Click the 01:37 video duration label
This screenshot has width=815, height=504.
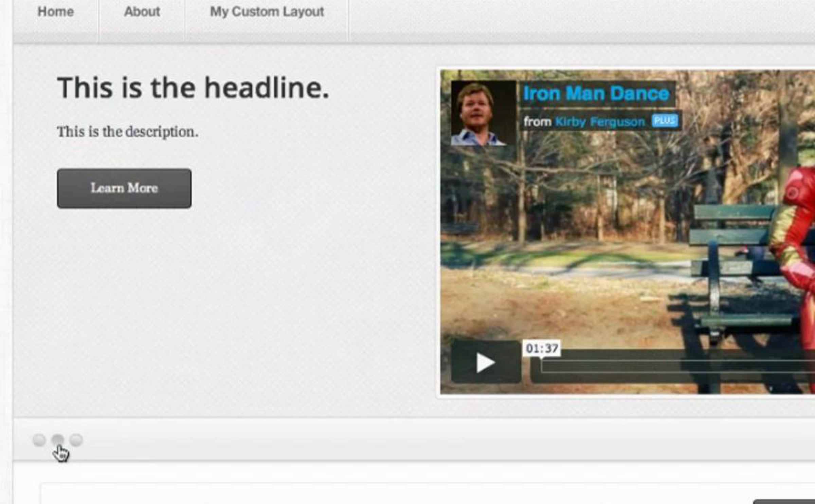[x=542, y=348]
